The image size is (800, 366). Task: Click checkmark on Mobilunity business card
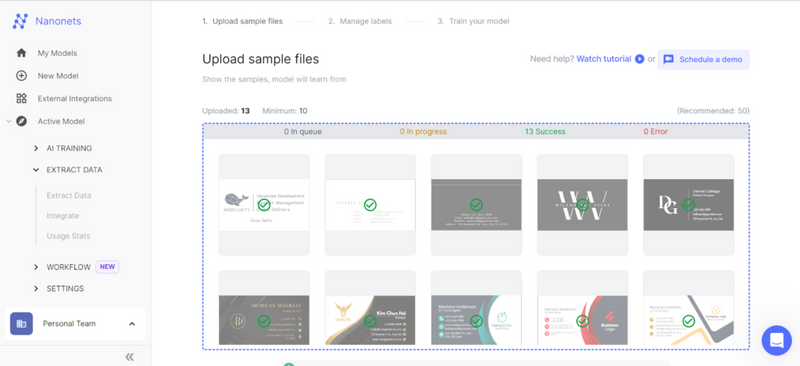pyautogui.click(x=264, y=205)
